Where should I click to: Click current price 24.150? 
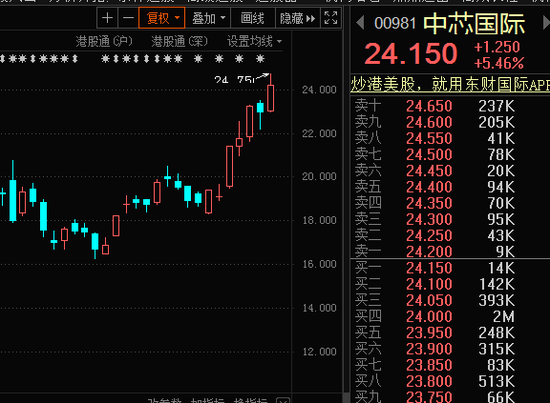click(411, 54)
